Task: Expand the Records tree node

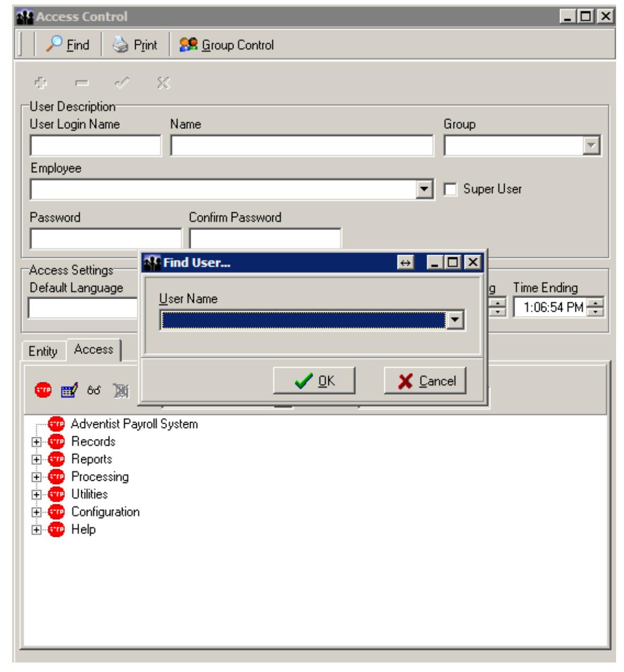Action: point(36,442)
